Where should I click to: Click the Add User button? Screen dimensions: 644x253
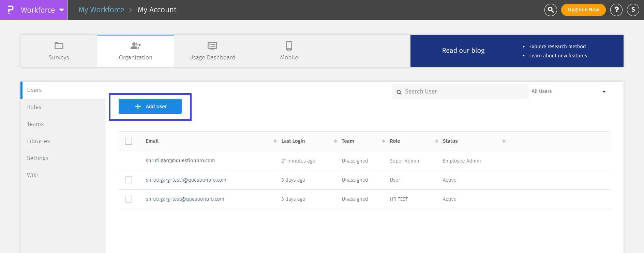pos(150,107)
